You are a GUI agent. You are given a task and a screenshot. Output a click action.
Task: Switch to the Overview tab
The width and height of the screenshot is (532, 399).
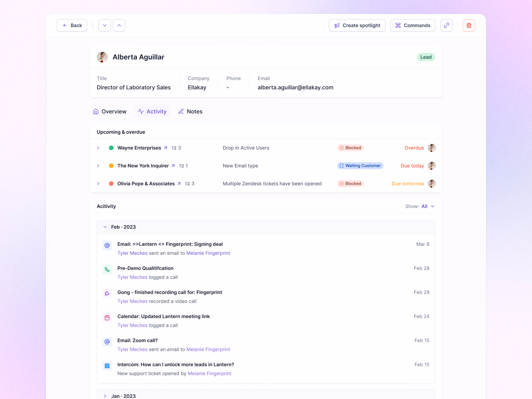click(x=110, y=112)
